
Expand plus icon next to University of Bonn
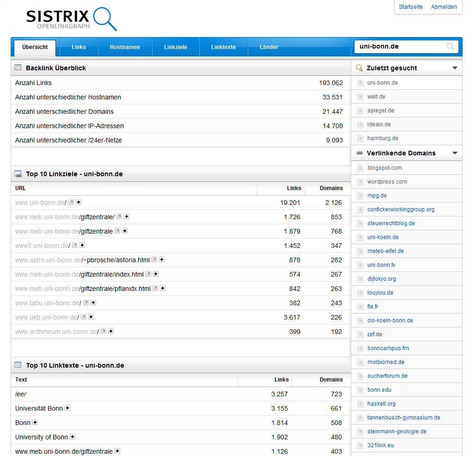73,437
